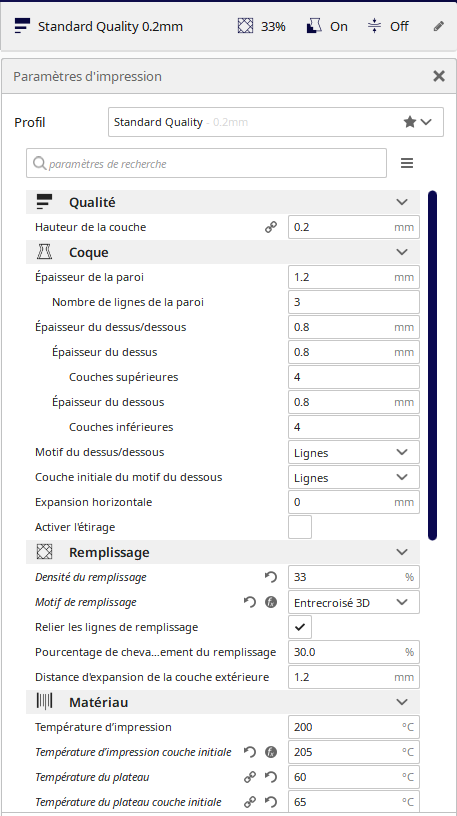This screenshot has height=816, width=457.
Task: Open the Motif du dessus/dessous dropdown
Action: coord(354,452)
